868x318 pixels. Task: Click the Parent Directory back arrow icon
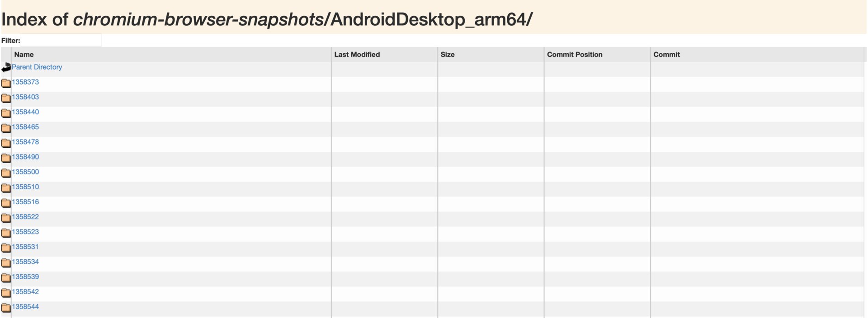point(6,68)
